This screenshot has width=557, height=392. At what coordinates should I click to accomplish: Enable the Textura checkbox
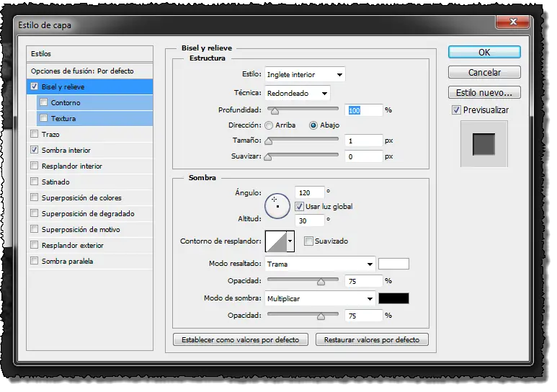43,118
